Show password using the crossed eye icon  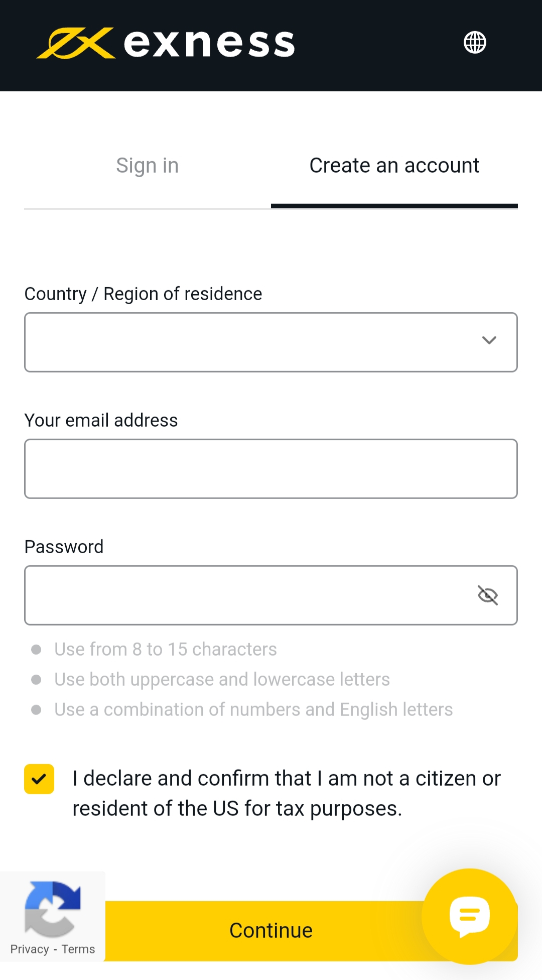point(487,595)
